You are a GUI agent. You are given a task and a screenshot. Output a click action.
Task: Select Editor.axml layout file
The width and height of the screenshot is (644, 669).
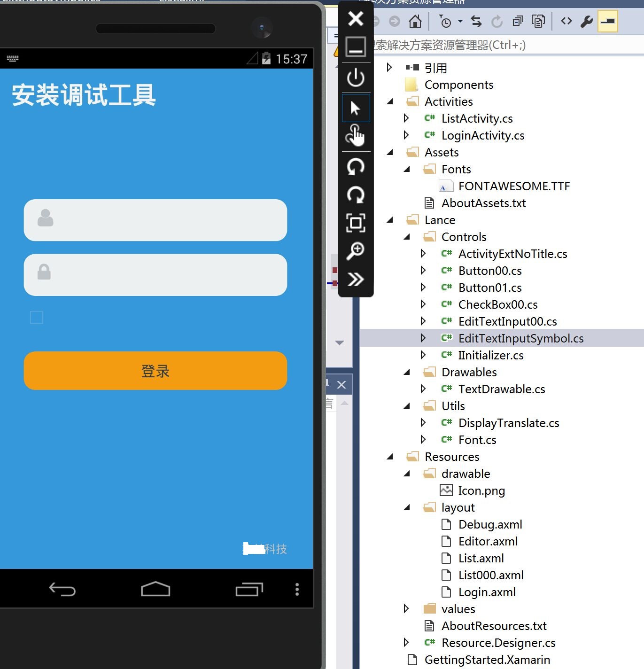click(x=488, y=541)
